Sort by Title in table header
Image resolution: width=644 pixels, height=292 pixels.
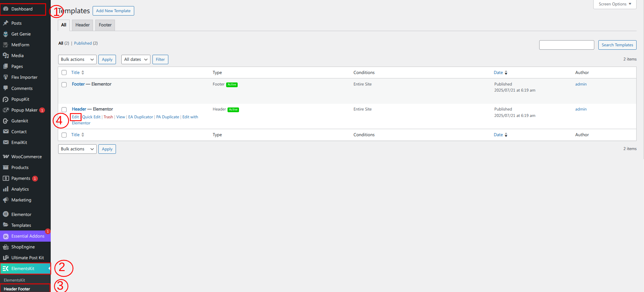77,73
